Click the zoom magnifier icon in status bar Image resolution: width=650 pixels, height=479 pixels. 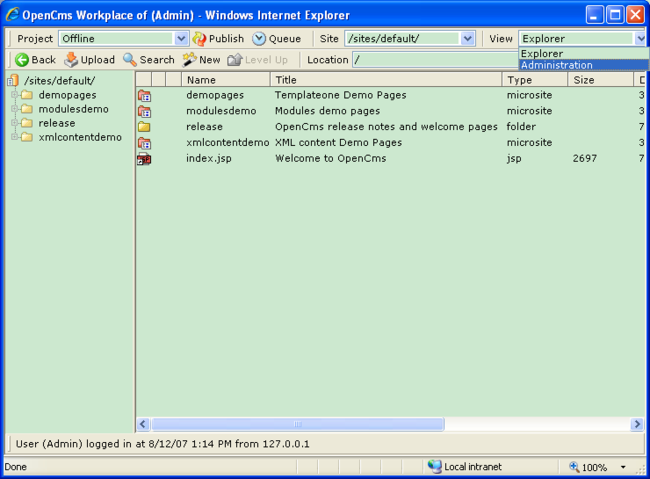pos(574,467)
